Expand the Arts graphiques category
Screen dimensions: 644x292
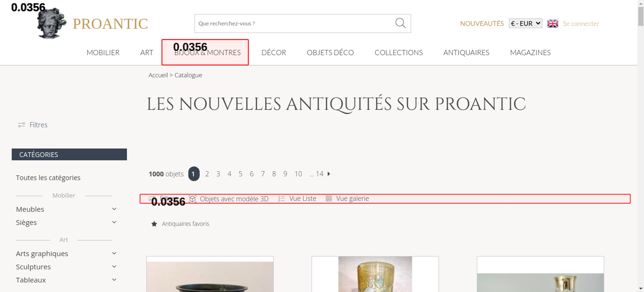(x=114, y=253)
